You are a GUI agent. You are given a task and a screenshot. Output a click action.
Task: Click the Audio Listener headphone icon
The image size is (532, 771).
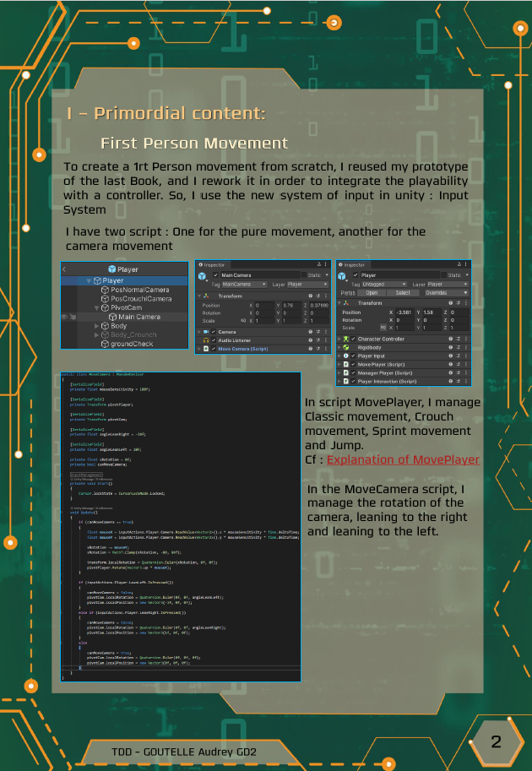click(206, 340)
